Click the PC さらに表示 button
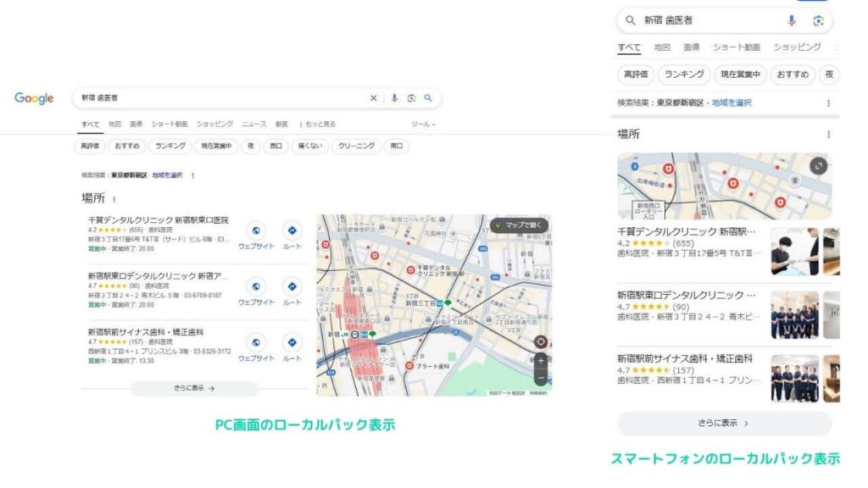The height and width of the screenshot is (488, 868). coord(194,388)
